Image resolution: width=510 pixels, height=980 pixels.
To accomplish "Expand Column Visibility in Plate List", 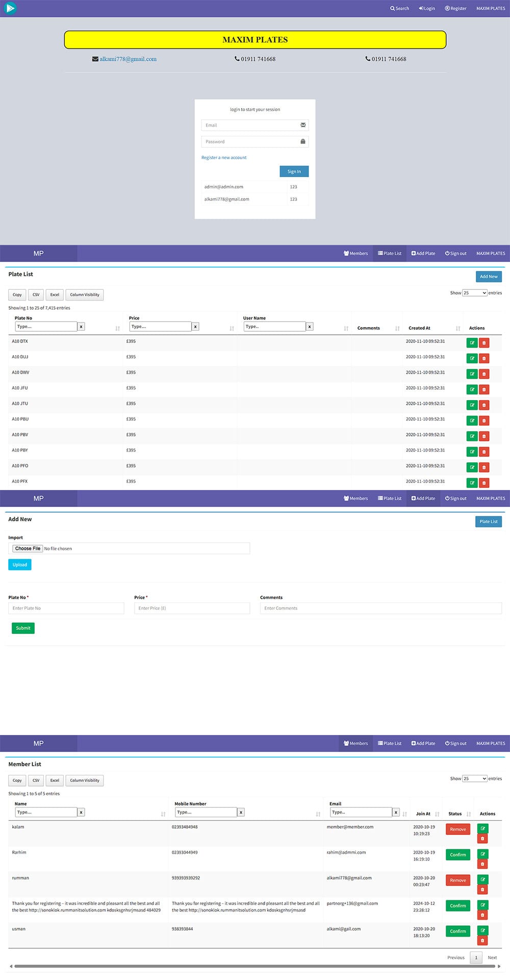I will coord(85,295).
